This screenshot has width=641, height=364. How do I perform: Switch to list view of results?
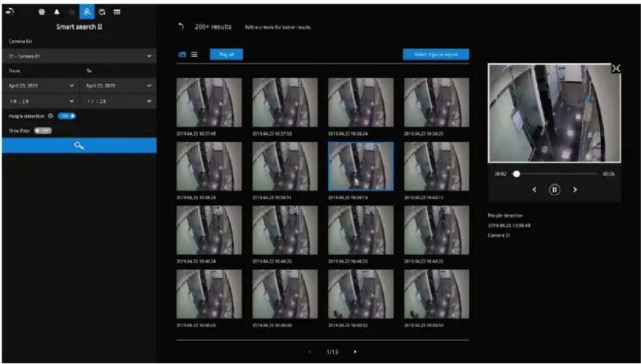coord(194,54)
